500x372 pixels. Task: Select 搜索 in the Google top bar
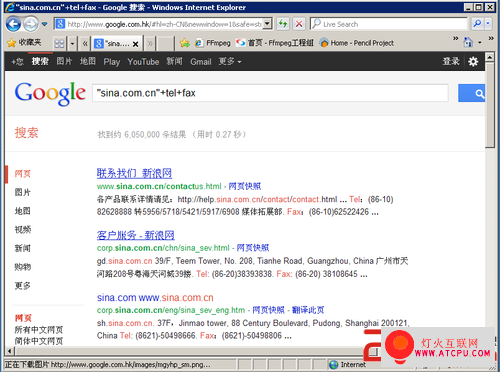(x=40, y=62)
